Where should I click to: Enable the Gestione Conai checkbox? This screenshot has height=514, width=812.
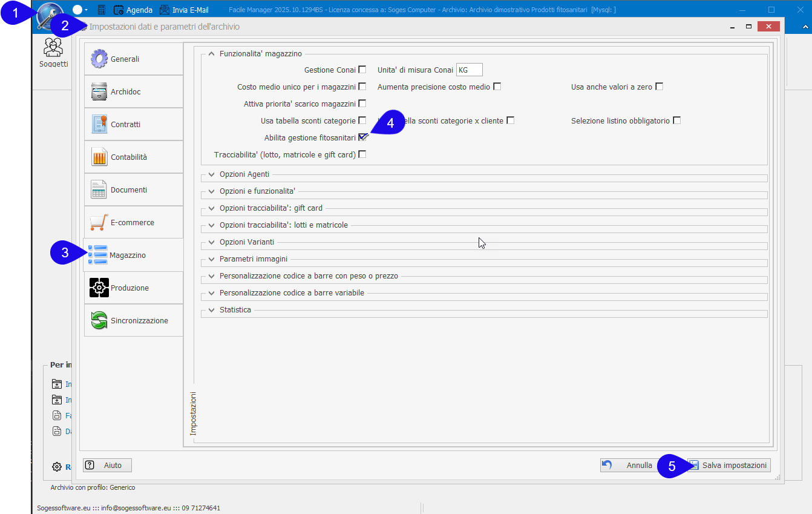tap(362, 70)
